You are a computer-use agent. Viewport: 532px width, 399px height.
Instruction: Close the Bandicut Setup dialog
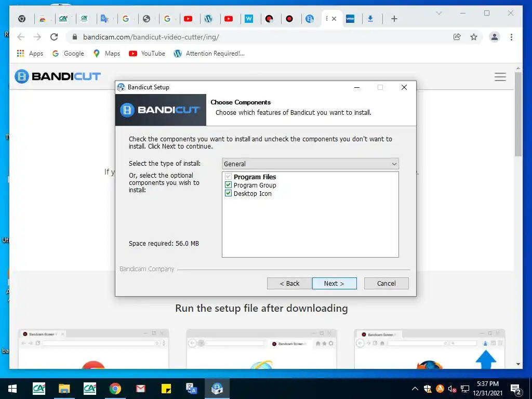click(404, 87)
